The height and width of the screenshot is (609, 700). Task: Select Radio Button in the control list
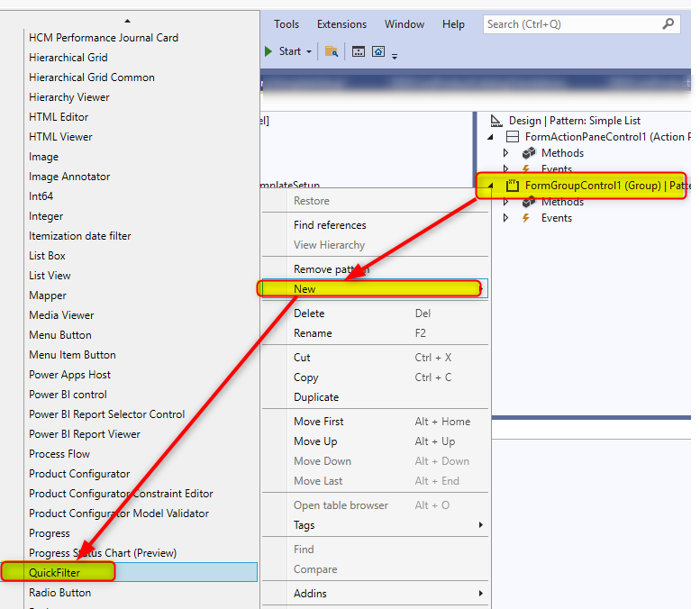click(x=59, y=593)
